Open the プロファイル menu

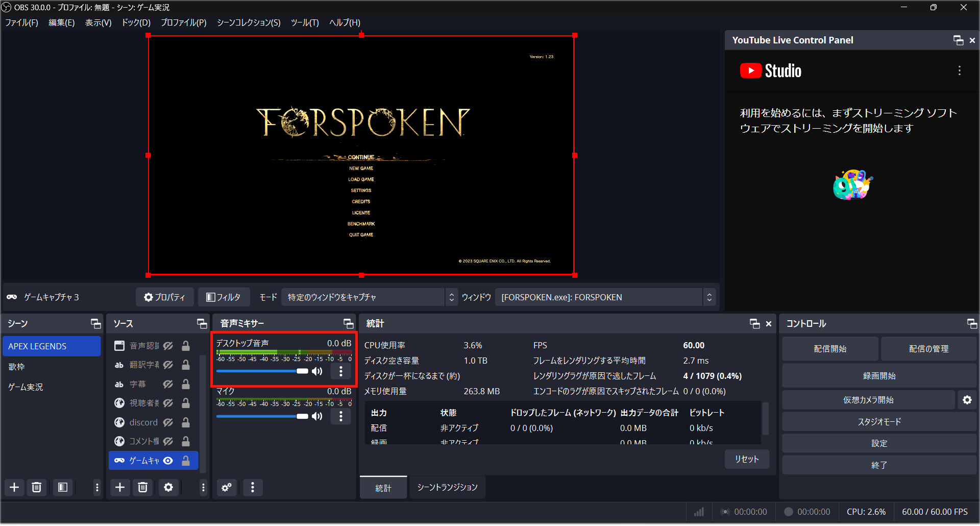(184, 23)
